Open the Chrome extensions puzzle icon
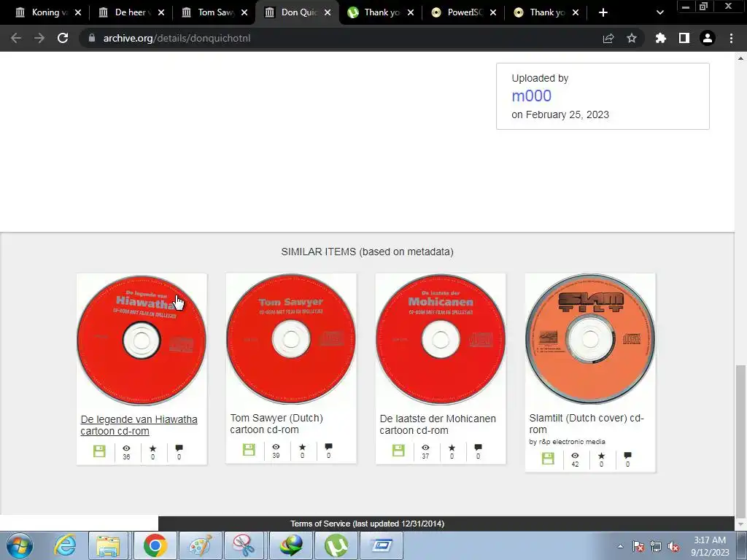747x560 pixels. [661, 38]
